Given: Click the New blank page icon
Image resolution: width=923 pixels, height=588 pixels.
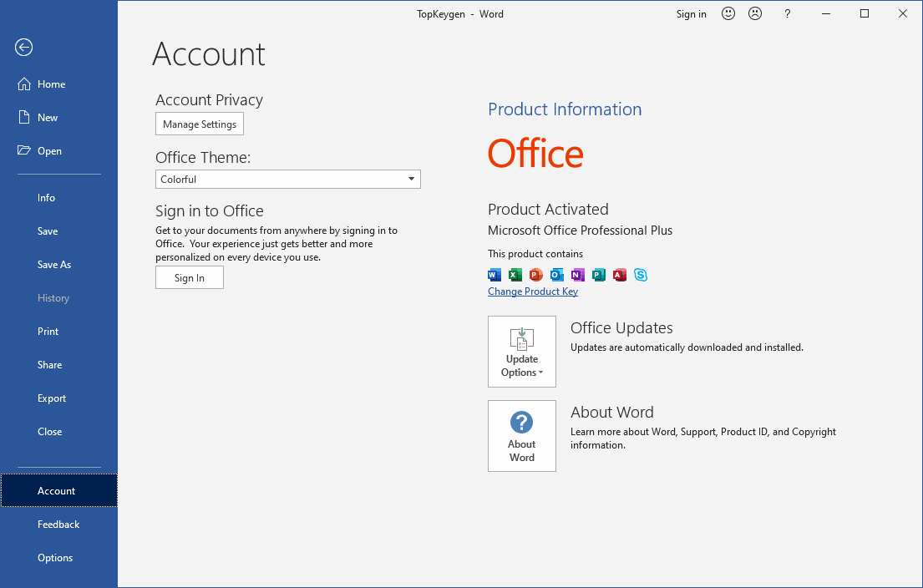Looking at the screenshot, I should click(24, 117).
